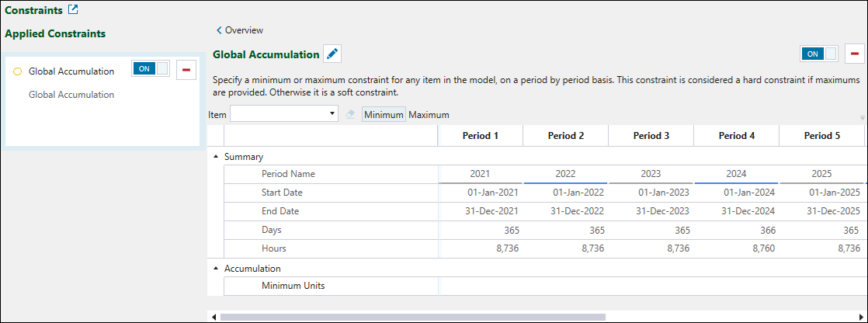
Task: Remove Global Accumulation from the Applied Constraints list
Action: coord(186,71)
